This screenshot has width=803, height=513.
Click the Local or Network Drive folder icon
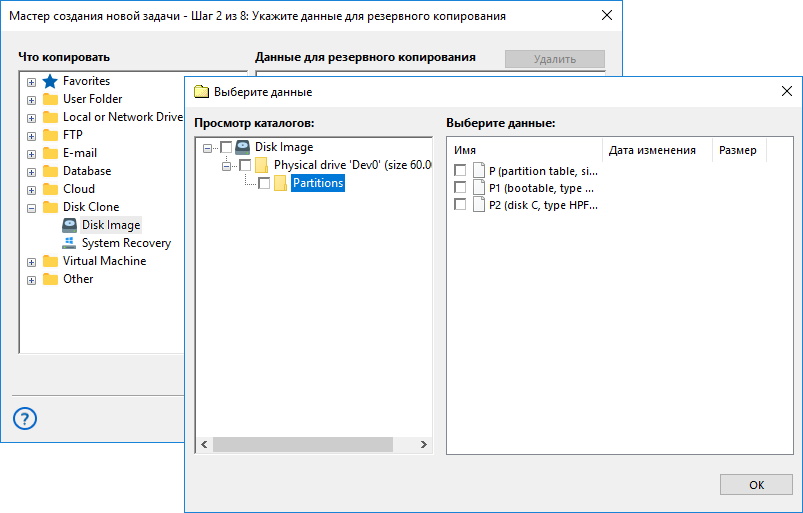pyautogui.click(x=50, y=117)
